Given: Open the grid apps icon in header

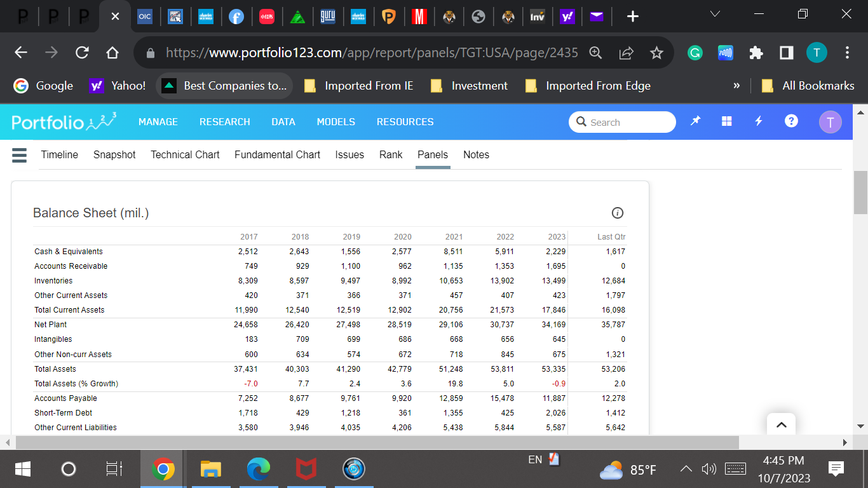Looking at the screenshot, I should coord(726,122).
